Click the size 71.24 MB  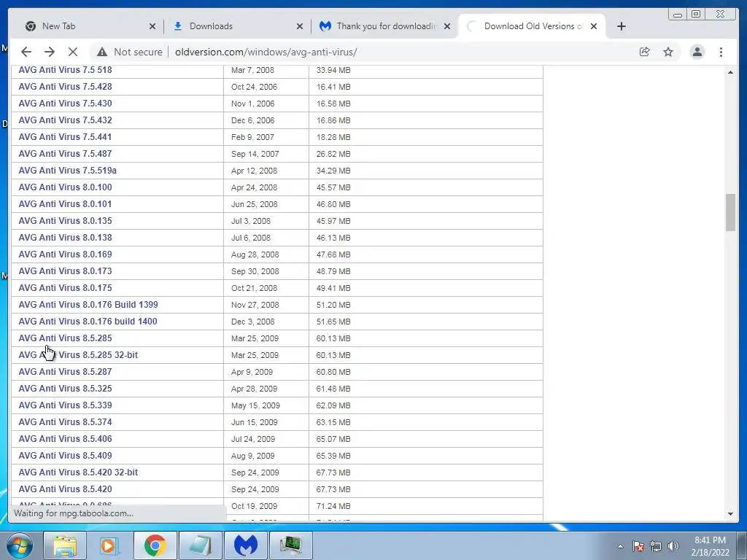pos(333,506)
